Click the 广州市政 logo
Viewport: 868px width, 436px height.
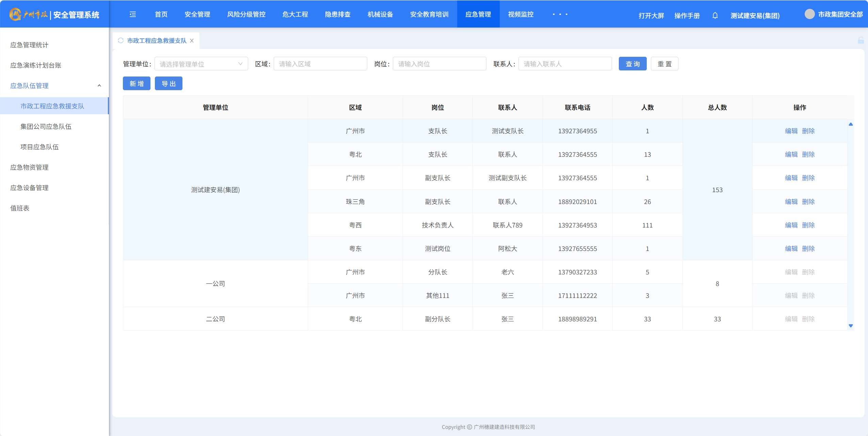[29, 14]
